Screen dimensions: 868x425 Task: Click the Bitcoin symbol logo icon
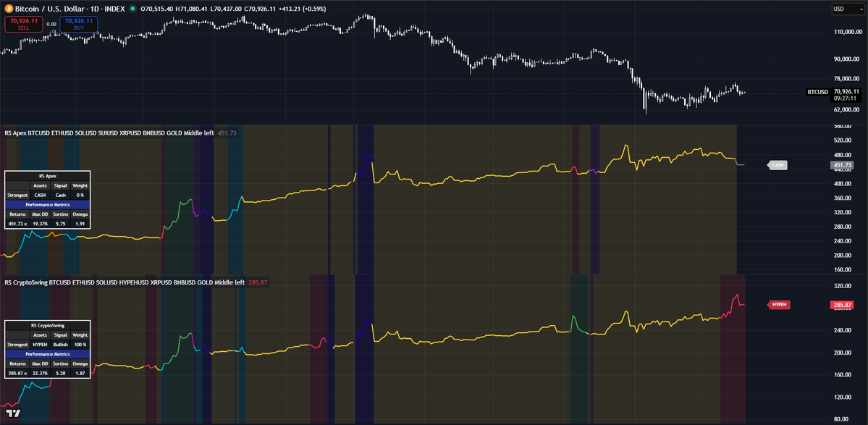pyautogui.click(x=8, y=9)
